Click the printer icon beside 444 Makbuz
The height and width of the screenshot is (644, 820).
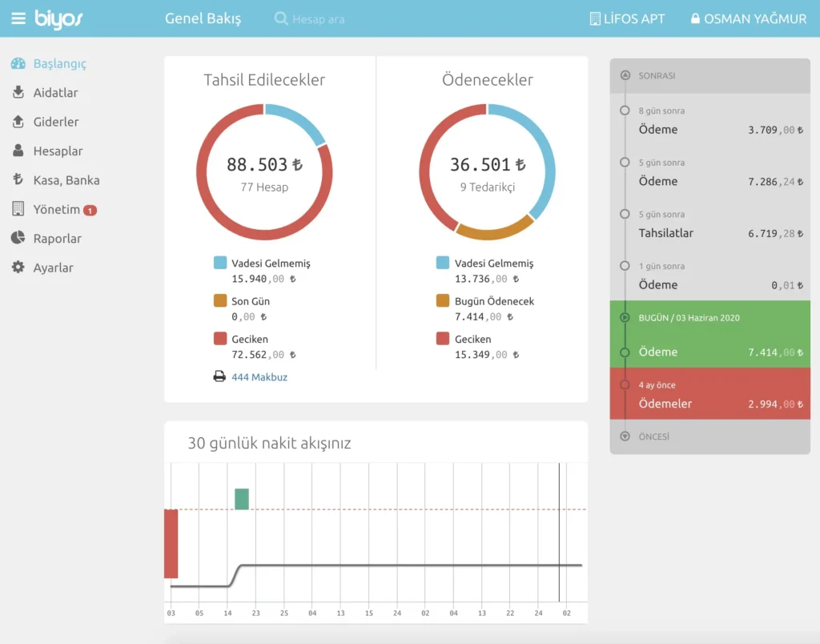219,376
